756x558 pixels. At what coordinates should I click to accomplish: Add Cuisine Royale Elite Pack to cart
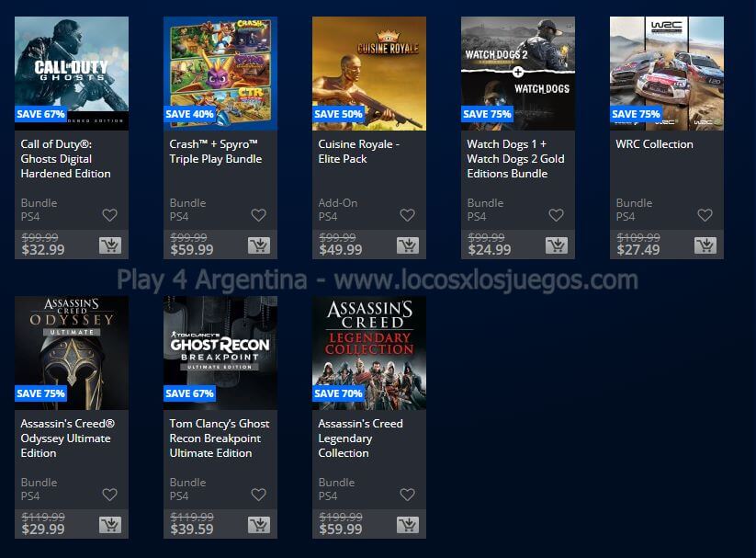coord(408,245)
